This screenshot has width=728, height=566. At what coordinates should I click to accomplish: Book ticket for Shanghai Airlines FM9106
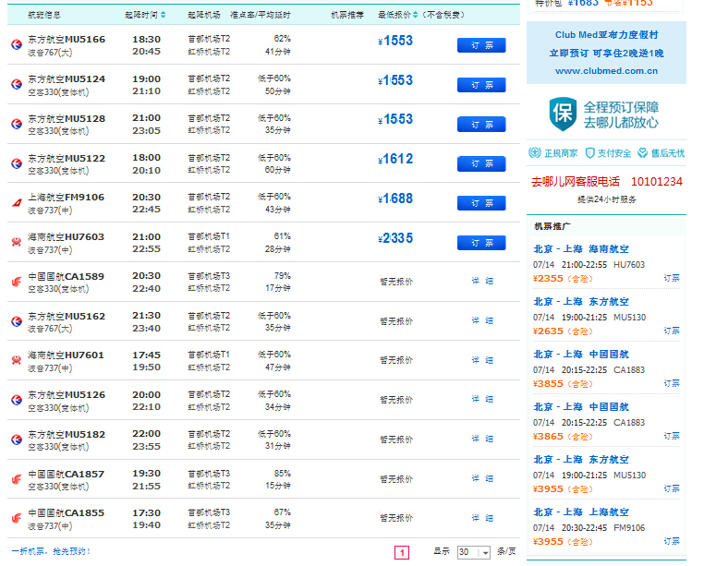click(481, 203)
